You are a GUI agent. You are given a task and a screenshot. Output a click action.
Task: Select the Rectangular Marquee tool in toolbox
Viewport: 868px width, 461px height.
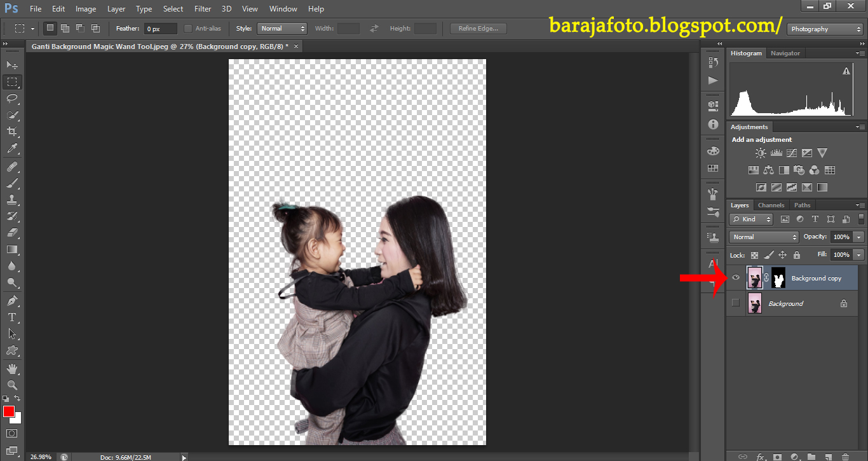pos(12,82)
